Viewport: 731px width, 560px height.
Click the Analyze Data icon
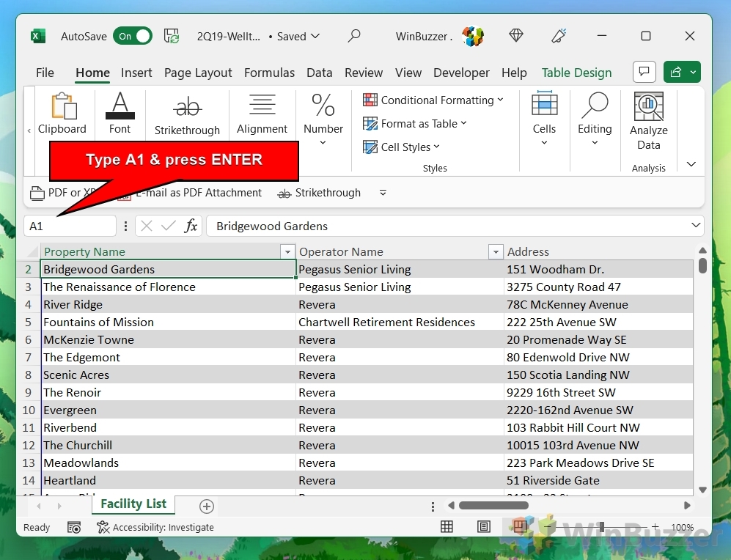[x=648, y=107]
